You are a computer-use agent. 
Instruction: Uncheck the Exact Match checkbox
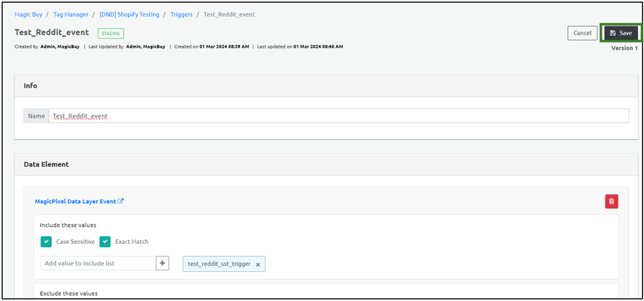pos(105,242)
